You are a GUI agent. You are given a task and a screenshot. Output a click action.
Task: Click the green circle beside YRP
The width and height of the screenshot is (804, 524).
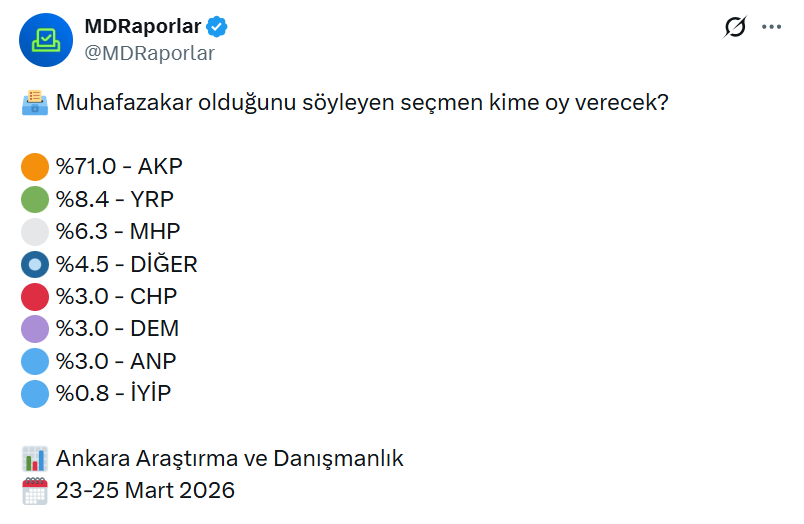[35, 199]
